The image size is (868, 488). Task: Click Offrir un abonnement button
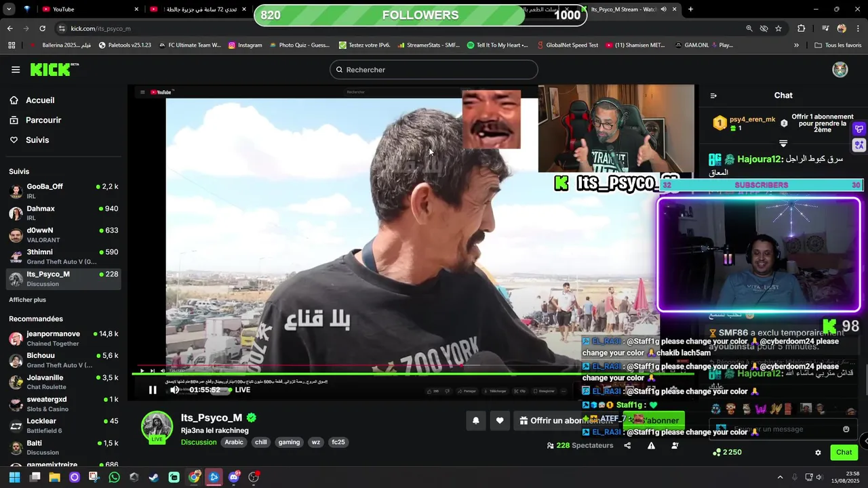click(566, 420)
